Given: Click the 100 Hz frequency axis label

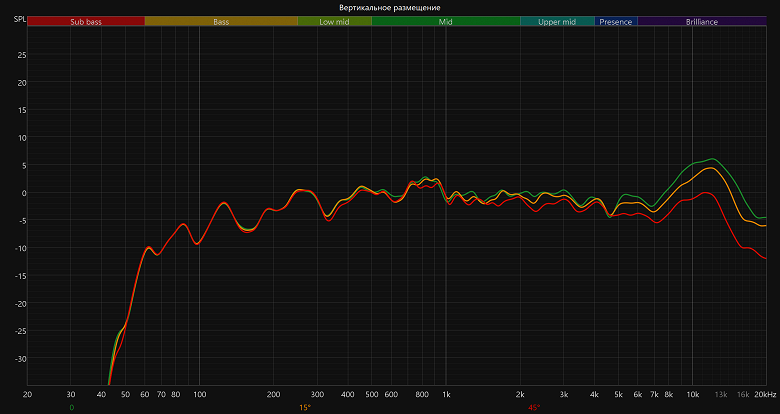Looking at the screenshot, I should point(199,395).
